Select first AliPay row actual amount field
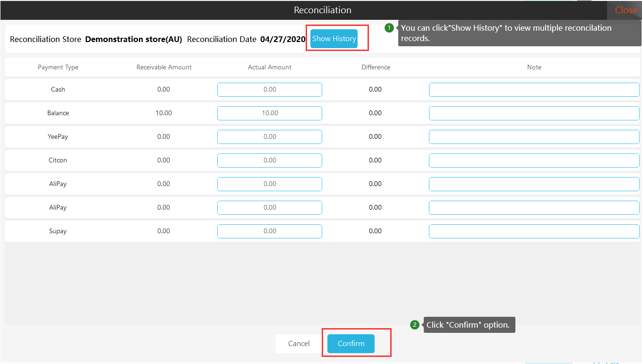Image resolution: width=642 pixels, height=364 pixels. 269,184
